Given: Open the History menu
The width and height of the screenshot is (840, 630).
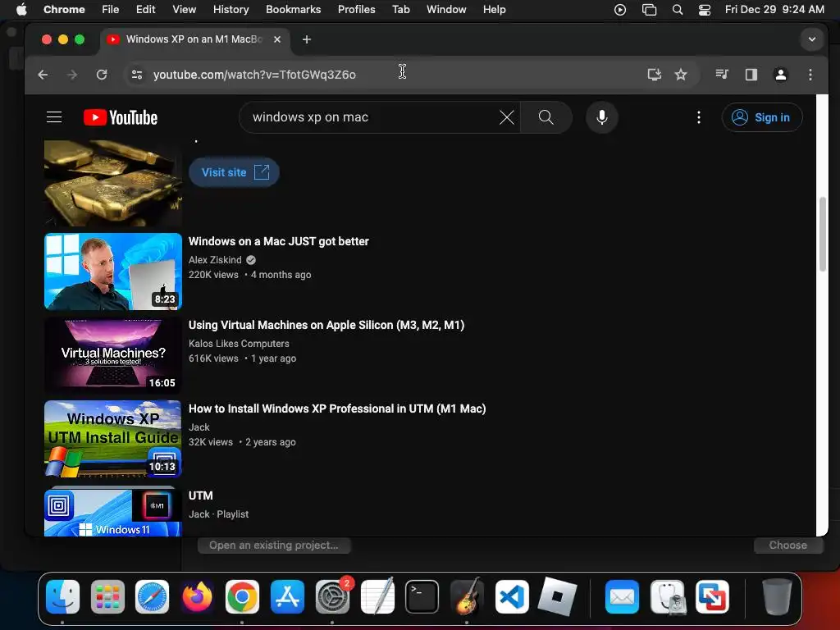Looking at the screenshot, I should click(231, 9).
